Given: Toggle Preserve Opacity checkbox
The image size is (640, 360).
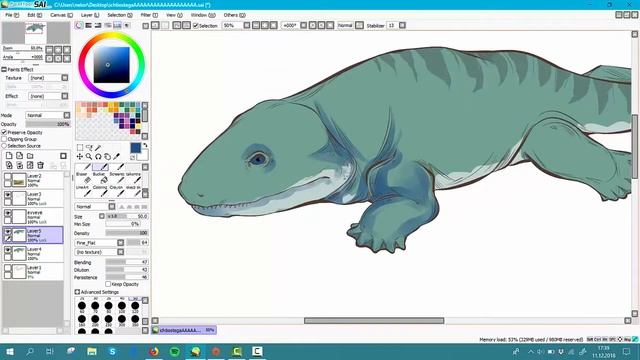Looking at the screenshot, I should point(4,132).
